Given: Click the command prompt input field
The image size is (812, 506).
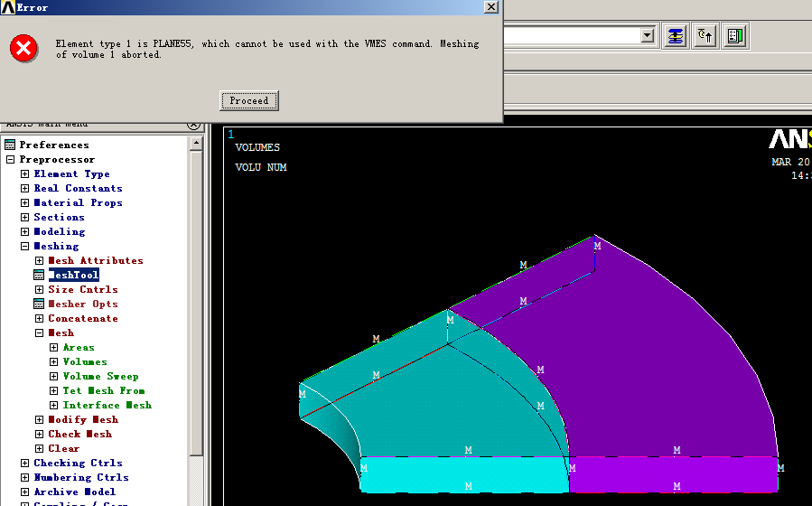Looking at the screenshot, I should [572, 36].
